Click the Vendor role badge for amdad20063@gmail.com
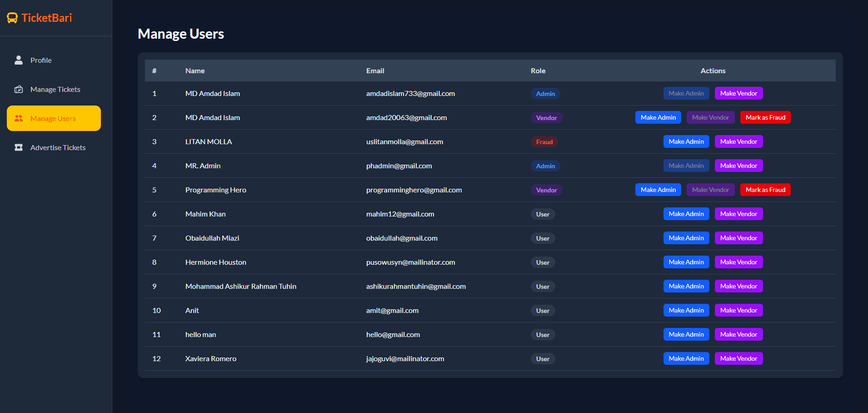 (x=546, y=118)
